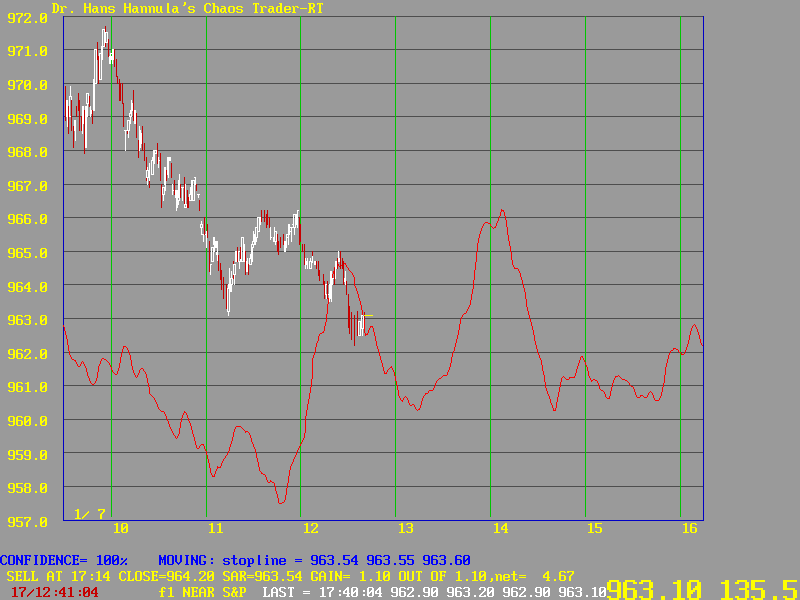Click the 968.0 price axis label
Screen dimensions: 800x600
point(27,152)
